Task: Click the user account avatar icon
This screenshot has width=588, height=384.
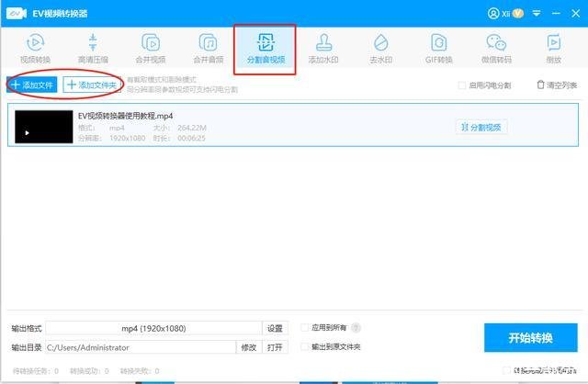Action: (493, 14)
